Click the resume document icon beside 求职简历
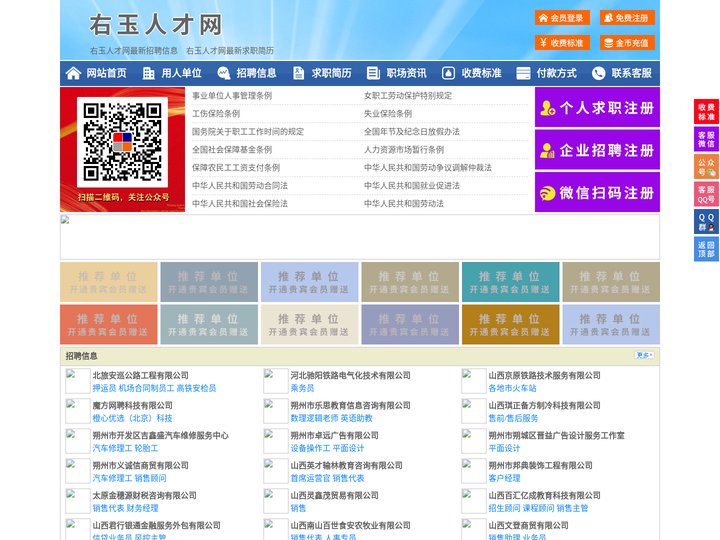This screenshot has height=540, width=720. (298, 73)
